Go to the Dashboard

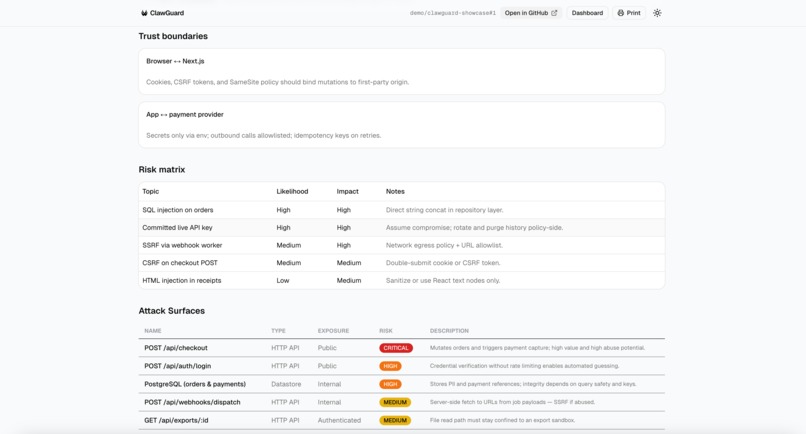coord(587,13)
